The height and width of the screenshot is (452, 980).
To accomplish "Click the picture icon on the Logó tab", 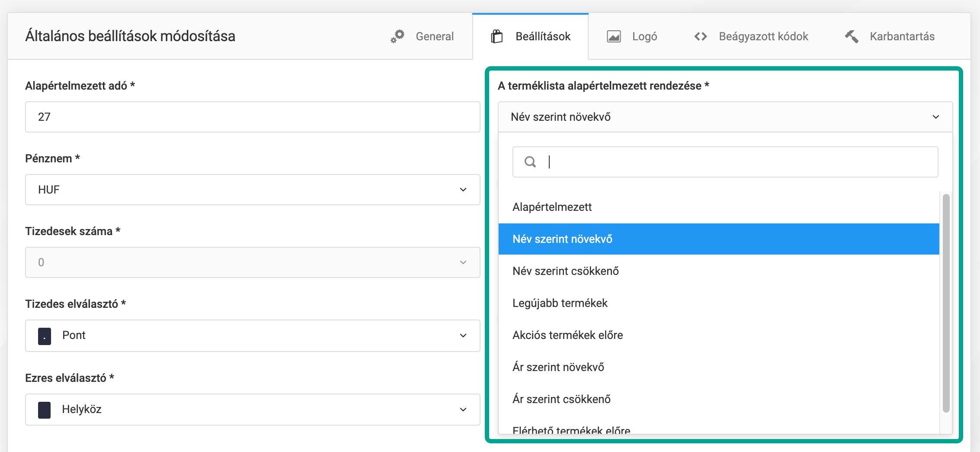I will coord(614,36).
